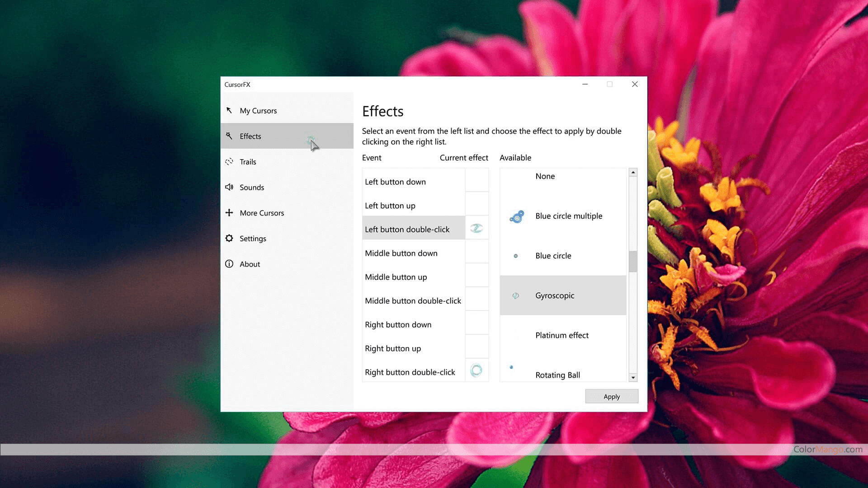
Task: Click the Available list scroll down arrow
Action: coord(633,378)
